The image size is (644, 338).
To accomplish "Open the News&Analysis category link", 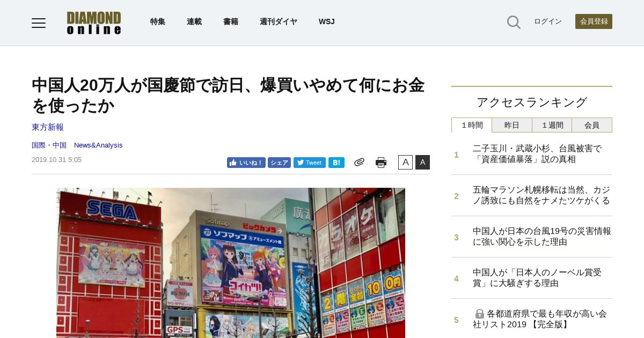I will click(x=98, y=145).
